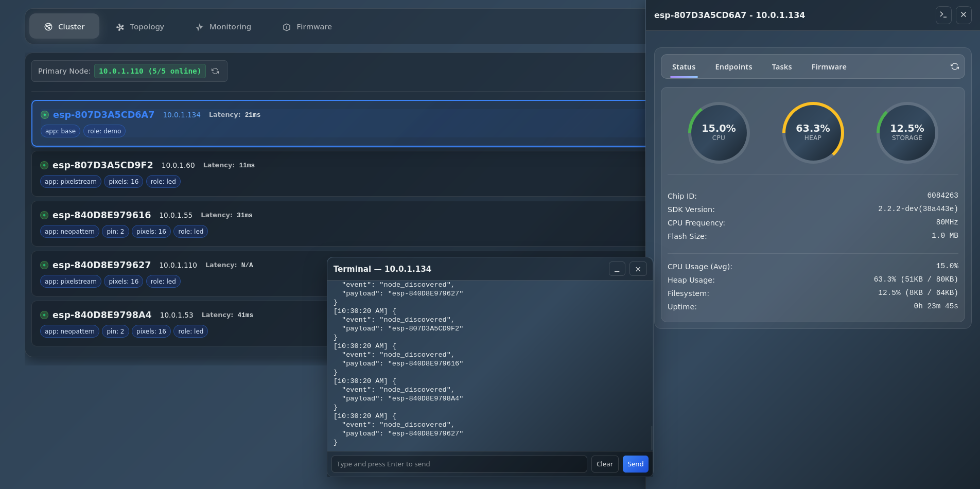Screen dimensions: 980x489
Task: Click the 63.3% HEAP usage gauge
Action: [x=813, y=132]
